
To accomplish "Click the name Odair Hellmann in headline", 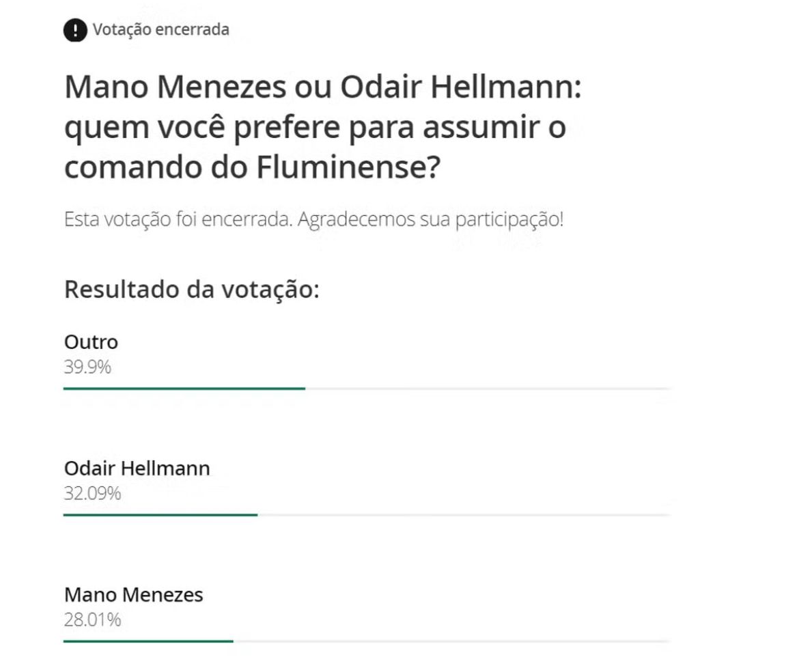I will (457, 87).
